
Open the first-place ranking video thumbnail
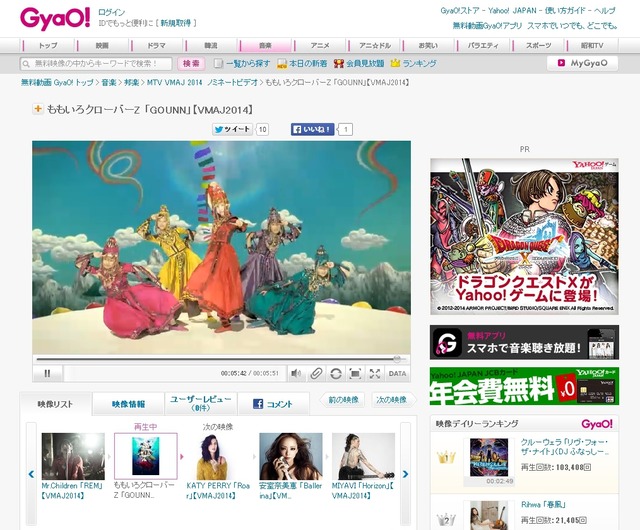[x=489, y=457]
